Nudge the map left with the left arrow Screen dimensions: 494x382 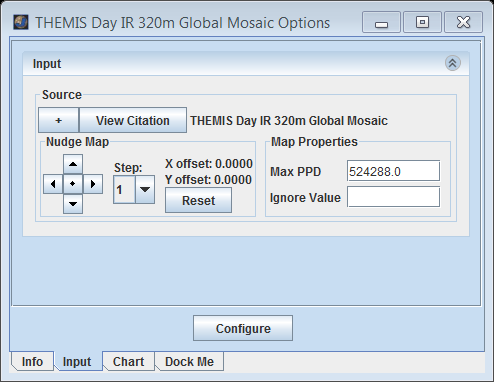coord(53,184)
